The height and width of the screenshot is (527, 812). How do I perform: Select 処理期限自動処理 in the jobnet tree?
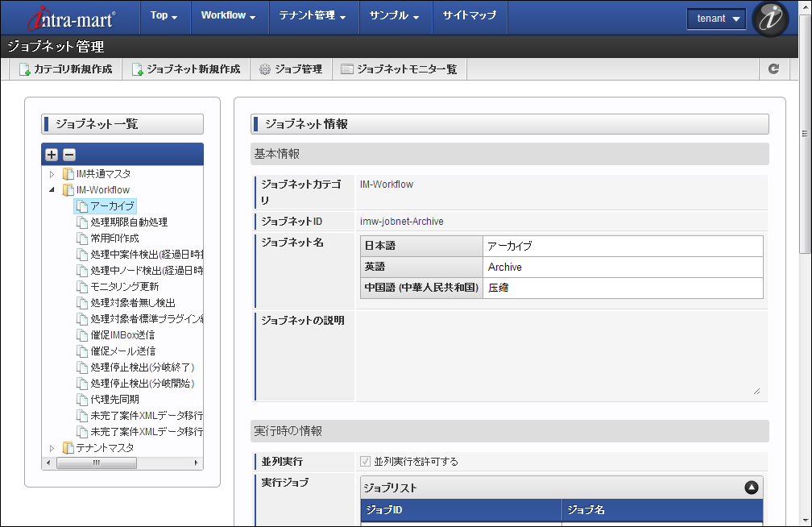pyautogui.click(x=129, y=222)
